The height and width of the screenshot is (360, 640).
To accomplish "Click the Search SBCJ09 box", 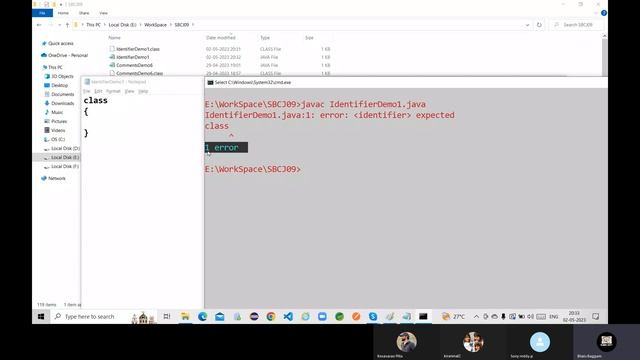I will coord(576,25).
